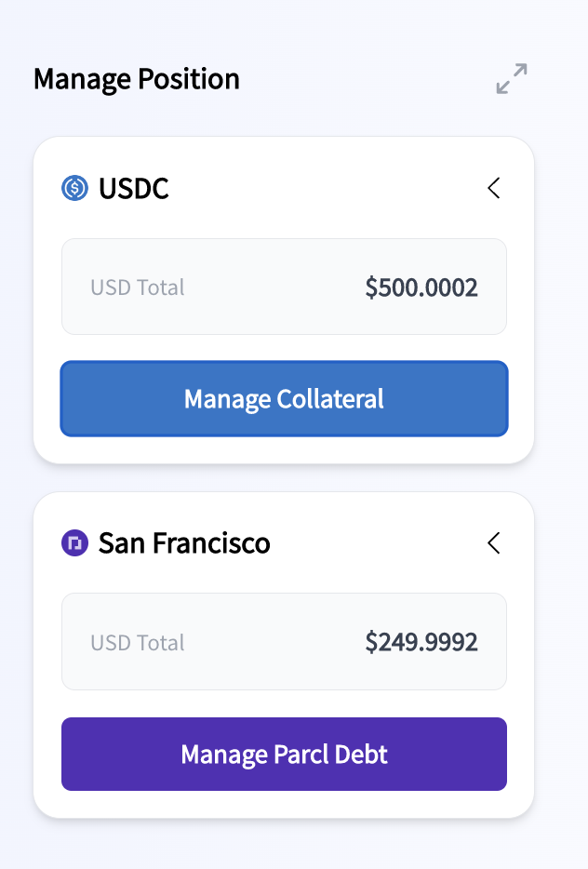Viewport: 588px width, 869px height.
Task: Click the $500.0002 amount
Action: click(x=421, y=287)
